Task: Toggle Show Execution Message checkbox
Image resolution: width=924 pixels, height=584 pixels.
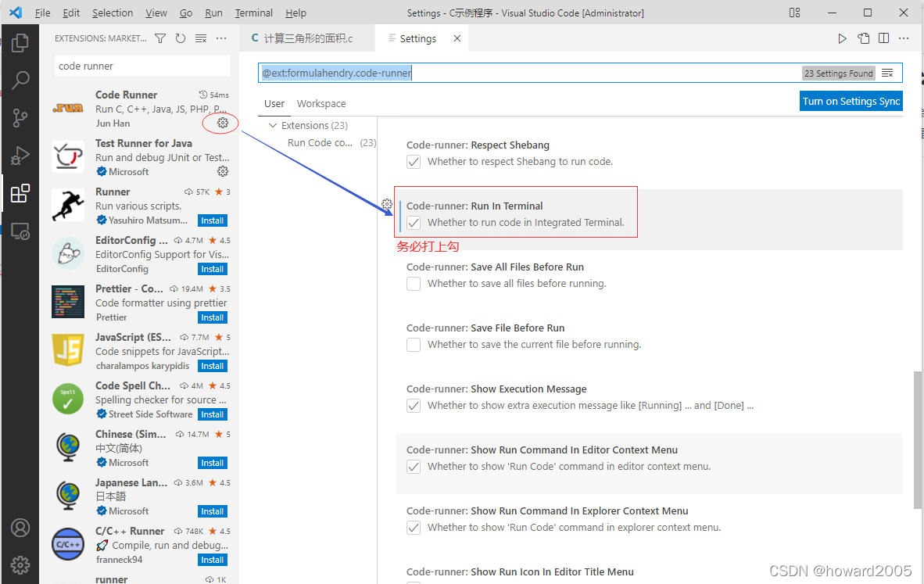Action: 414,406
